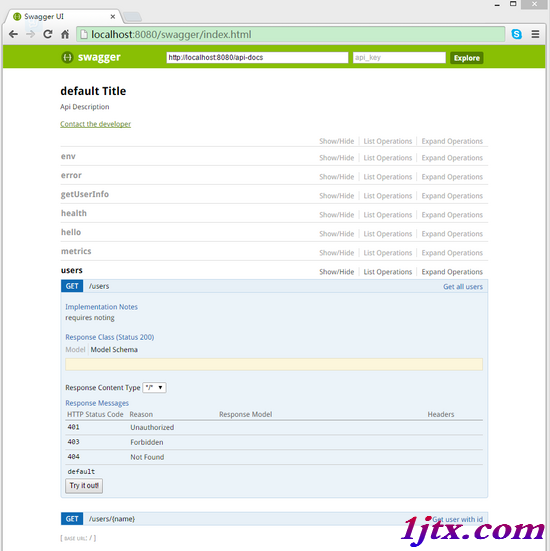Open the Contact the developer link
550x551 pixels.
[95, 124]
